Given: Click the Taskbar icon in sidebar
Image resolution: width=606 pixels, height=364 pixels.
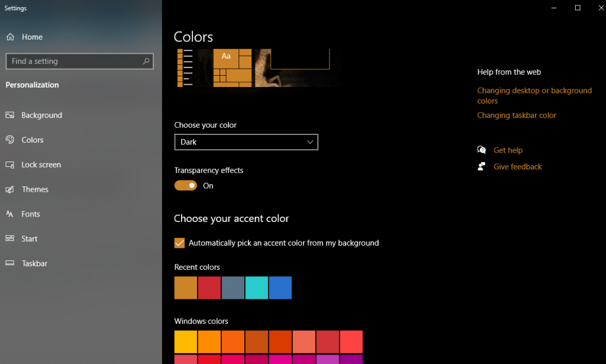Looking at the screenshot, I should [9, 263].
